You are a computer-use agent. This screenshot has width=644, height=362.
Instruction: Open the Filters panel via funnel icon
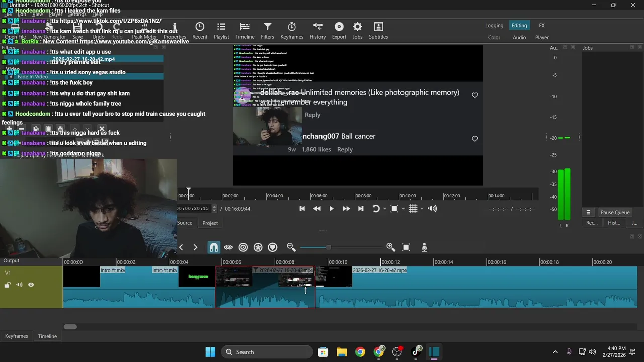[268, 30]
